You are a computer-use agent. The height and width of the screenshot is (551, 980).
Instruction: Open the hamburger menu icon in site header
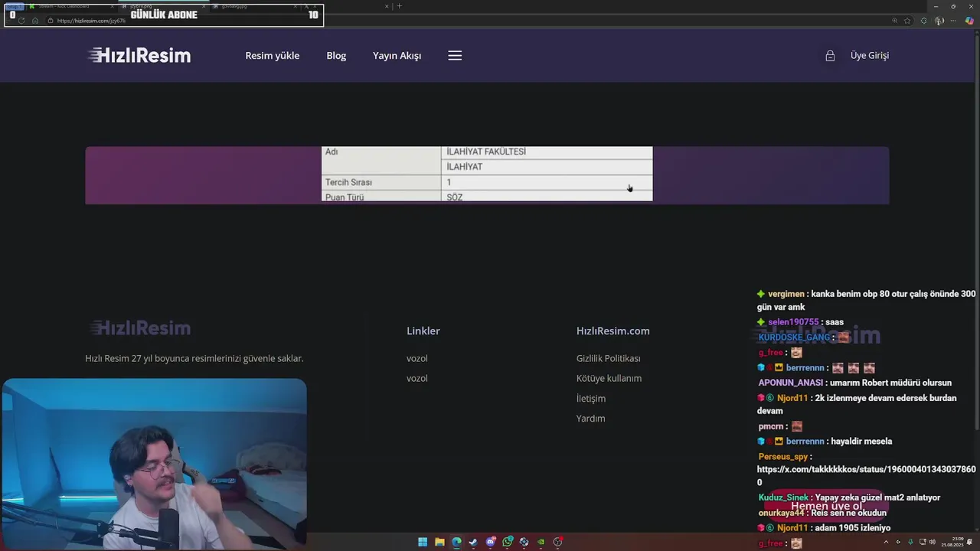[455, 55]
